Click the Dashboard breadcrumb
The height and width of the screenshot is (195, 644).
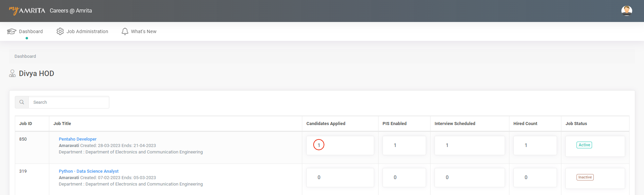point(25,56)
